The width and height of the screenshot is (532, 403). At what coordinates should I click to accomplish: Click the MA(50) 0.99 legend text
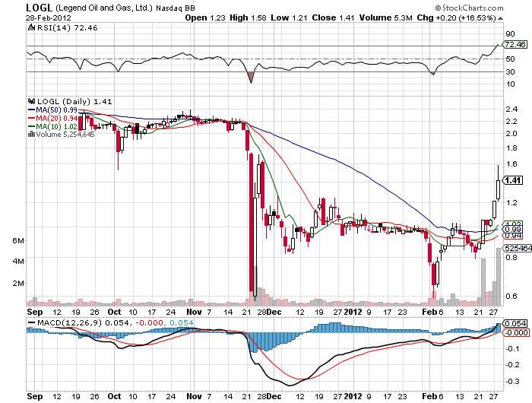[x=57, y=110]
